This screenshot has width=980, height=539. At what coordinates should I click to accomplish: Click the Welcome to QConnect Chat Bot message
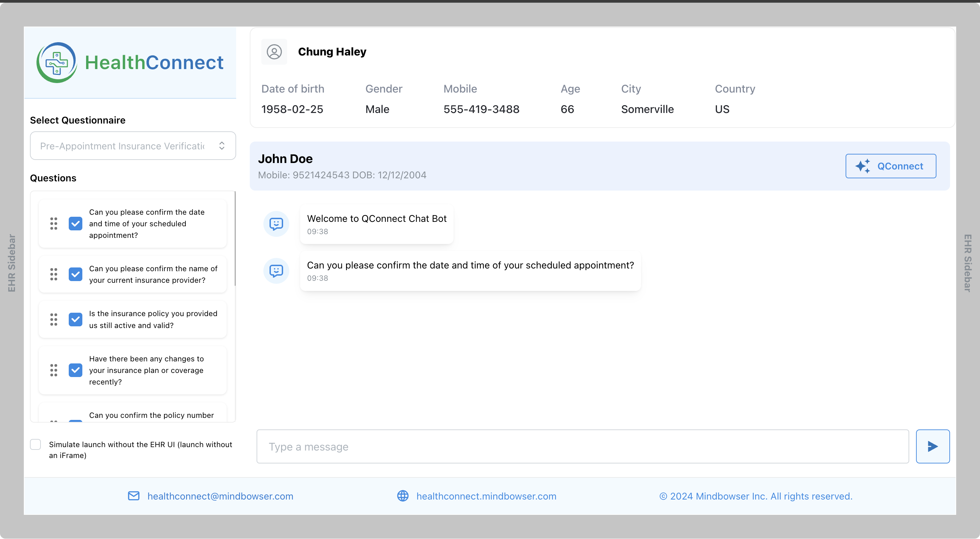click(377, 224)
